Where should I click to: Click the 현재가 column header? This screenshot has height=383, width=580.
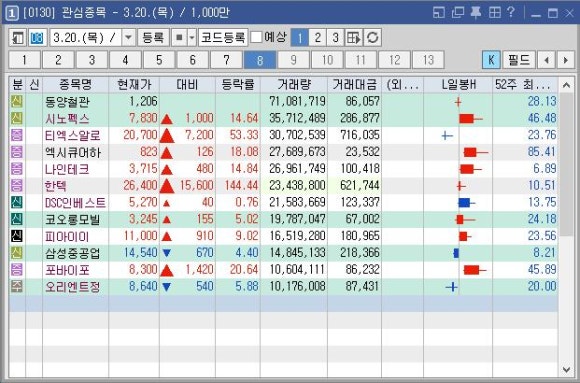pyautogui.click(x=134, y=85)
